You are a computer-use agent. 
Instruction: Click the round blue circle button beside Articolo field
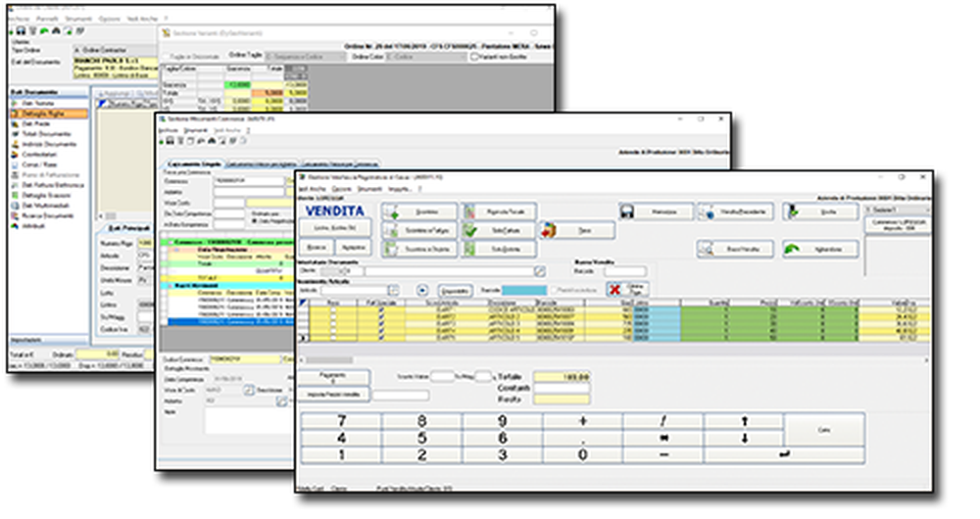point(422,291)
